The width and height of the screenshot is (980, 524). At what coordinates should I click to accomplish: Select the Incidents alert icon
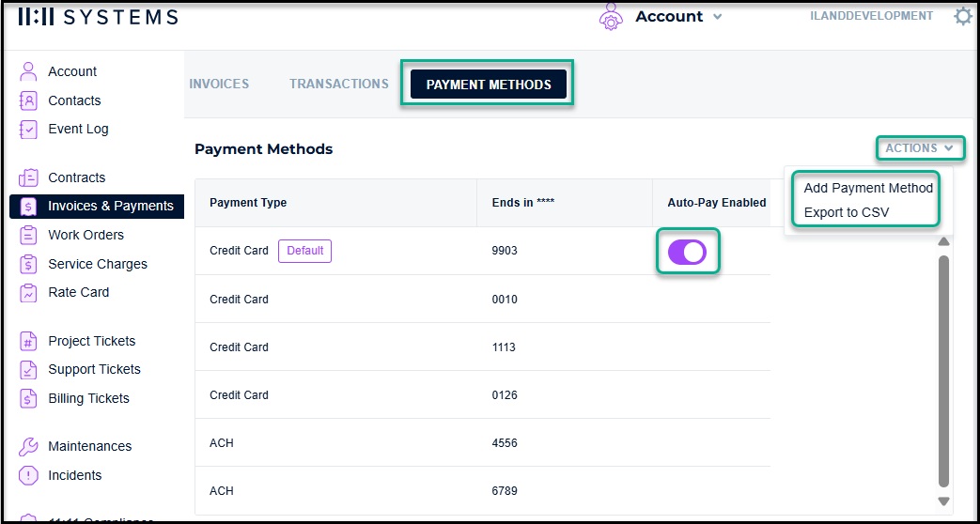29,475
